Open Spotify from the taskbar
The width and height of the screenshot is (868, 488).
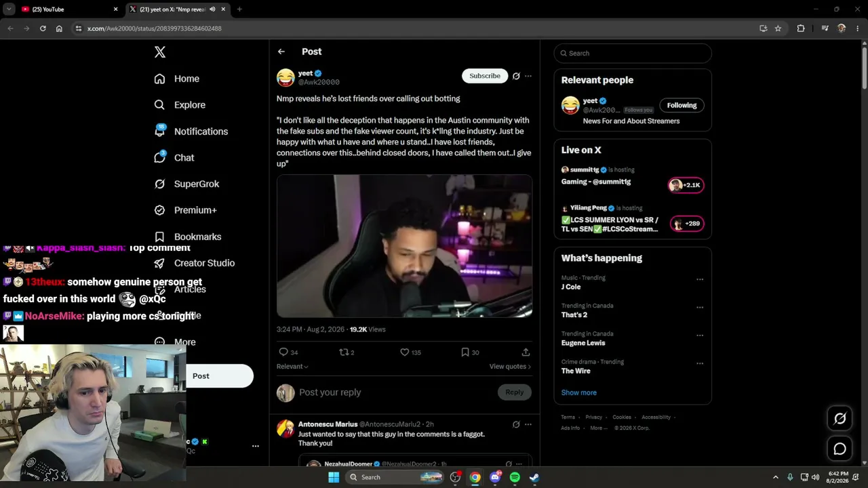point(515,477)
